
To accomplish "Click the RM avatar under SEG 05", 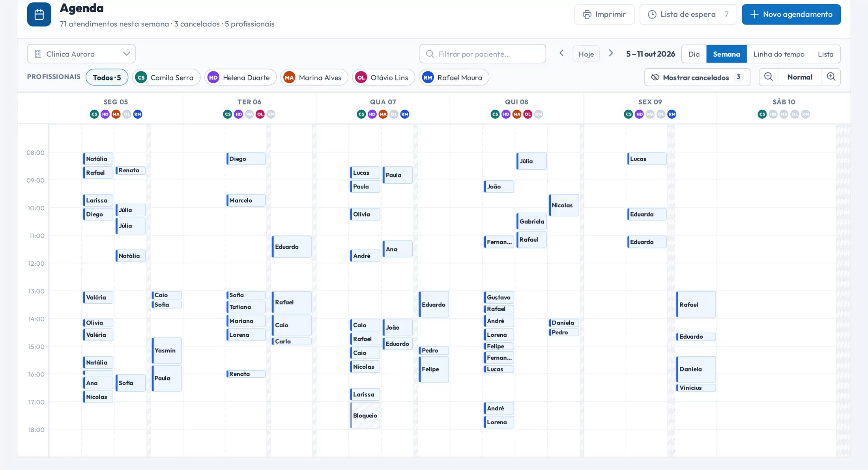I will pyautogui.click(x=138, y=114).
